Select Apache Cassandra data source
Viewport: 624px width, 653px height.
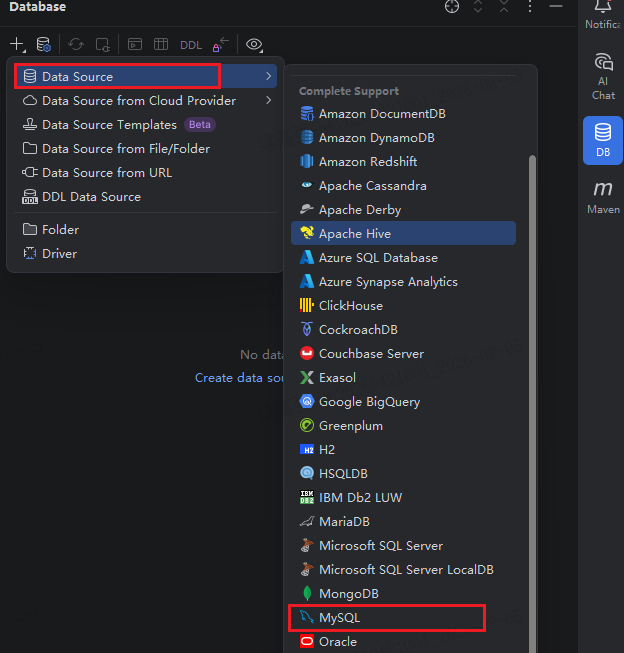click(x=403, y=185)
